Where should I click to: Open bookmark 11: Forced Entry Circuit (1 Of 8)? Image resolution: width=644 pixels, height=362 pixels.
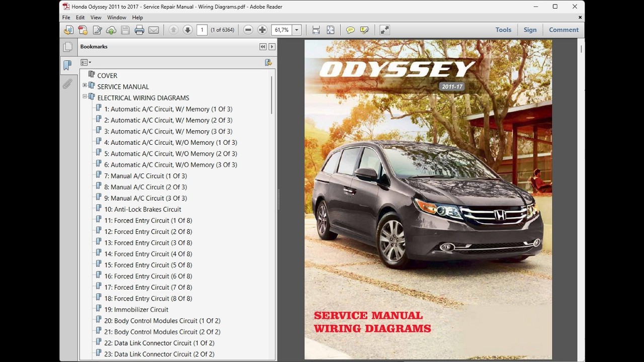pos(148,220)
